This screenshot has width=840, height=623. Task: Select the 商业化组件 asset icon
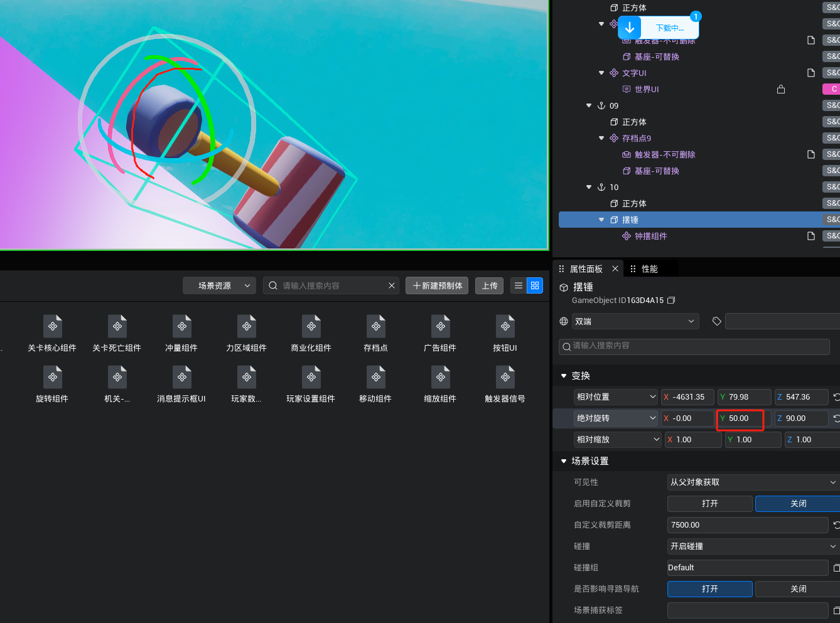point(311,326)
